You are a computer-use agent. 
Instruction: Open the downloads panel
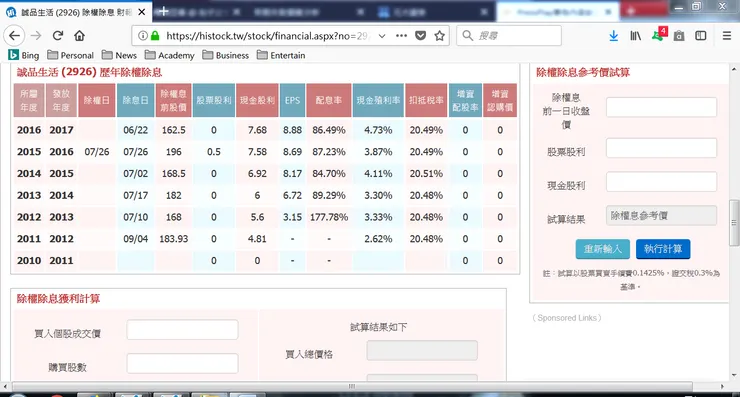point(614,35)
